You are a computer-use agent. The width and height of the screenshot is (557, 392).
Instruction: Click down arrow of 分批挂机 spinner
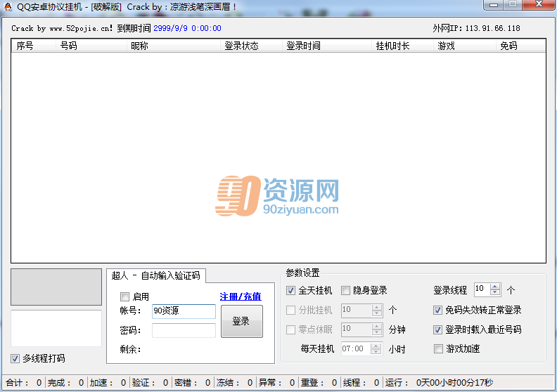pyautogui.click(x=376, y=313)
